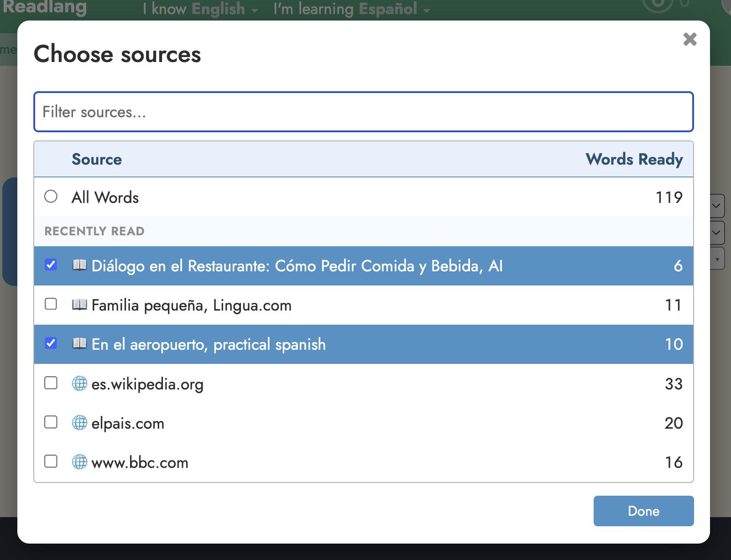Tick the elpais.com checkbox
The width and height of the screenshot is (731, 560).
tap(51, 422)
